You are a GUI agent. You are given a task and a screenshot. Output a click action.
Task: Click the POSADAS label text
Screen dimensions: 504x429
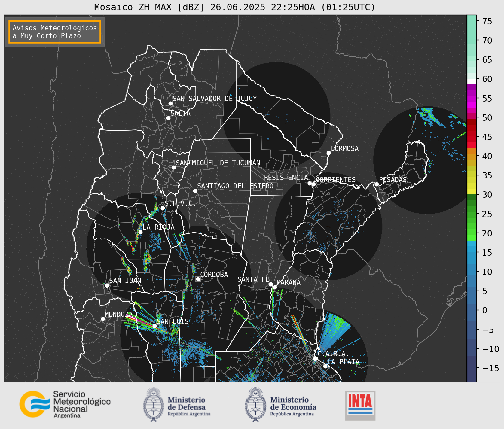(x=393, y=180)
